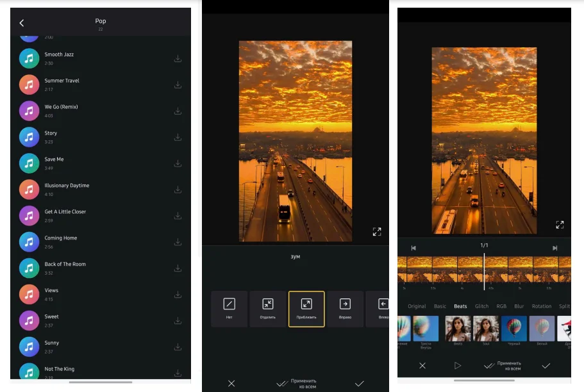Download Get A Little Closer track
This screenshot has height=392, width=584.
(x=178, y=216)
